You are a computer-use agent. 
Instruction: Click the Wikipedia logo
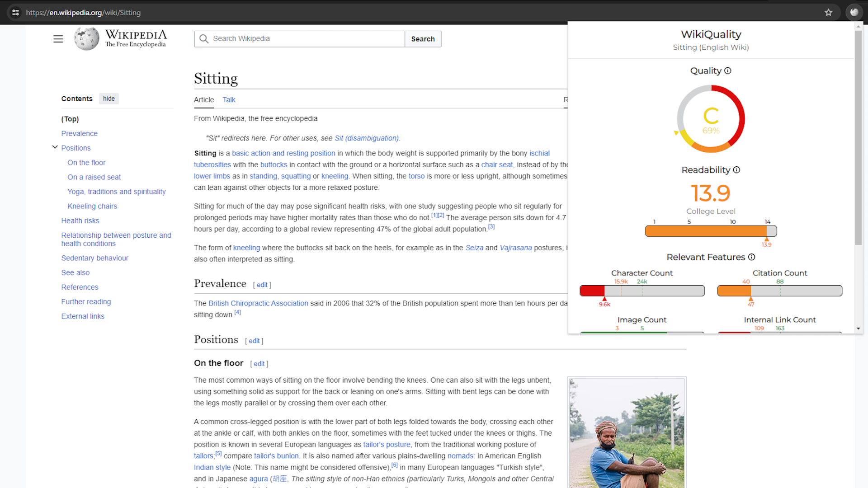tap(86, 38)
